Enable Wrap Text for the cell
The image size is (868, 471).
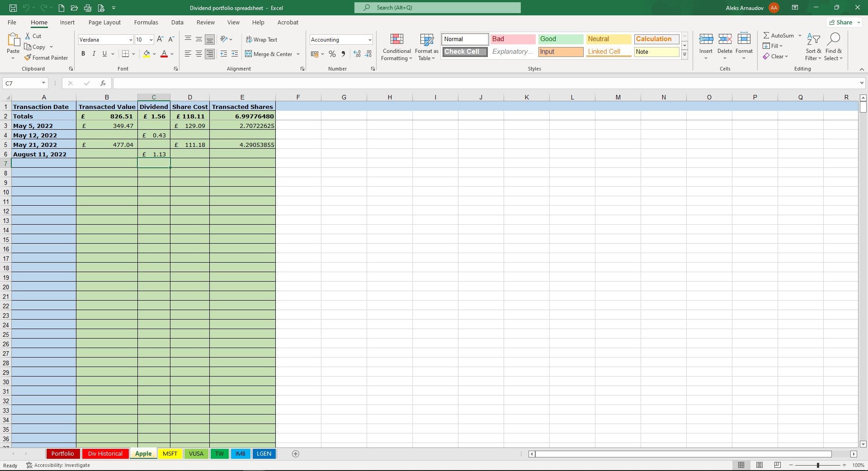[262, 39]
